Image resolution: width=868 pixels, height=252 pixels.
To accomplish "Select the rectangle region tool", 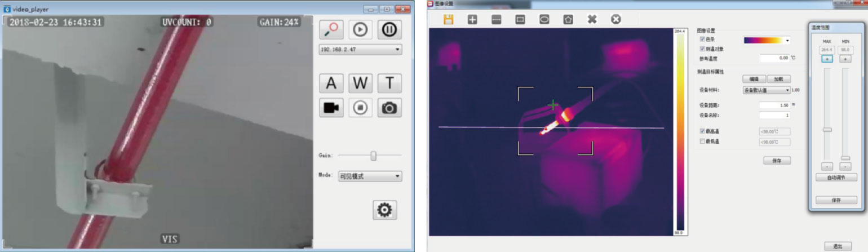I will 520,19.
